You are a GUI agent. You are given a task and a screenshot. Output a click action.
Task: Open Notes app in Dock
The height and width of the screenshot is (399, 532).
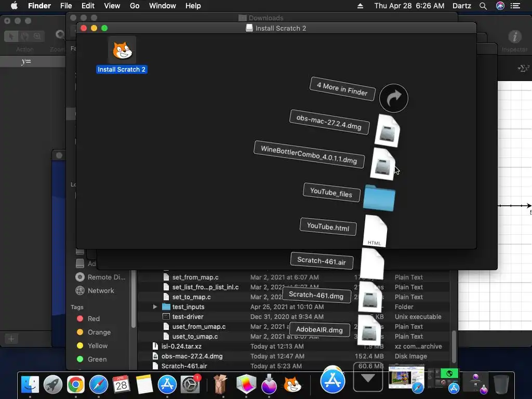(x=144, y=385)
